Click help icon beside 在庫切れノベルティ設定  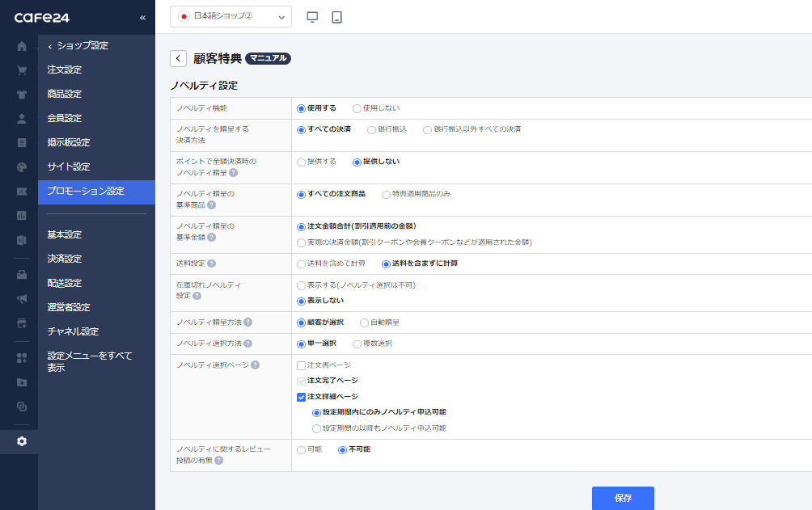click(197, 296)
